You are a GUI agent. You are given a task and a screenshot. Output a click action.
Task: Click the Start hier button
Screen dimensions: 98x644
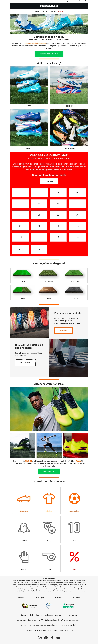pyautogui.click(x=63, y=330)
